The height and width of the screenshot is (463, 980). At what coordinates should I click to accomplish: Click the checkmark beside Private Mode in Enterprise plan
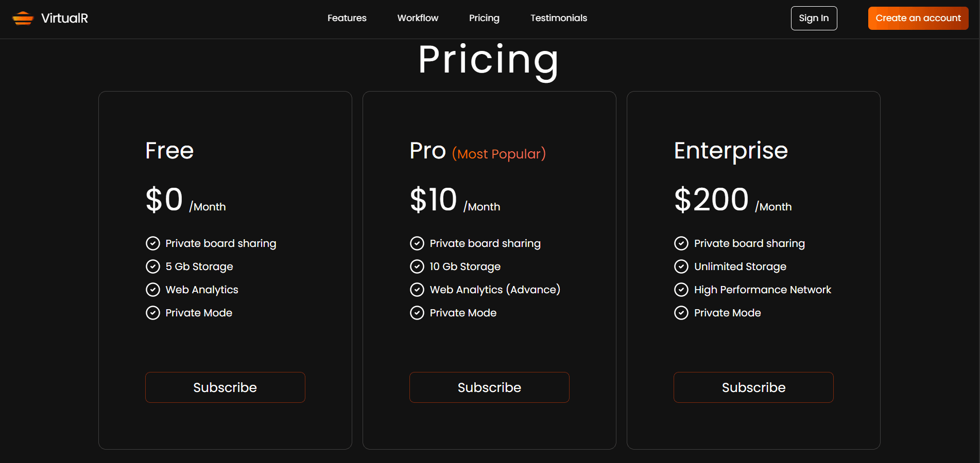coord(681,312)
